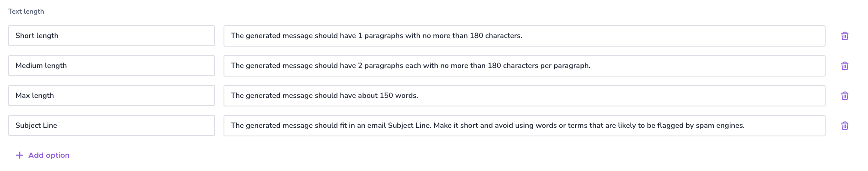868x171 pixels.
Task: Add a new text length option
Action: point(42,155)
